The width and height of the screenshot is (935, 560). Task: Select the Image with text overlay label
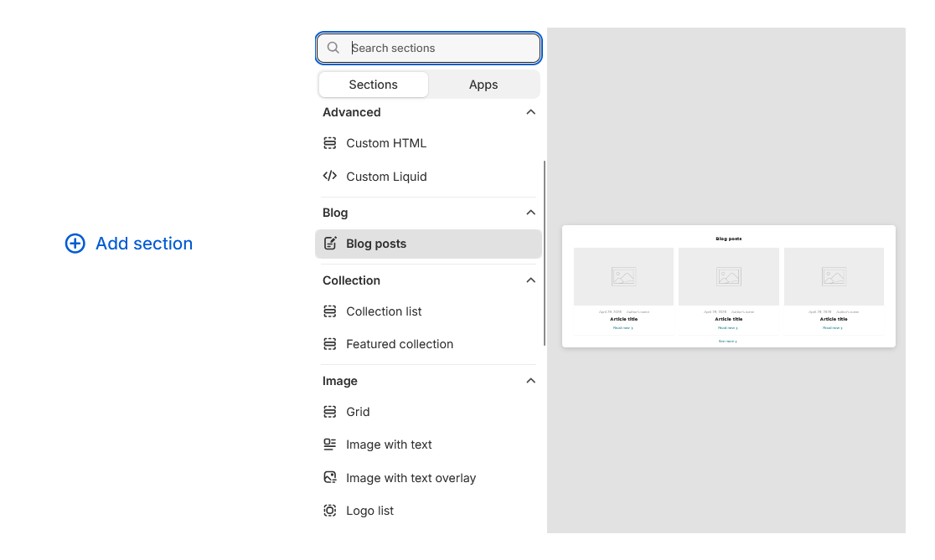[x=411, y=478]
